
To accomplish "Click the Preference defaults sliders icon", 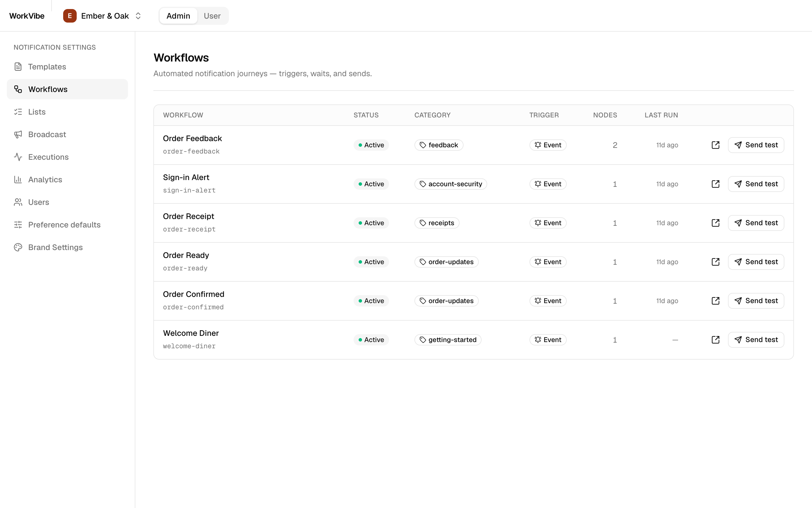I will coord(18,224).
